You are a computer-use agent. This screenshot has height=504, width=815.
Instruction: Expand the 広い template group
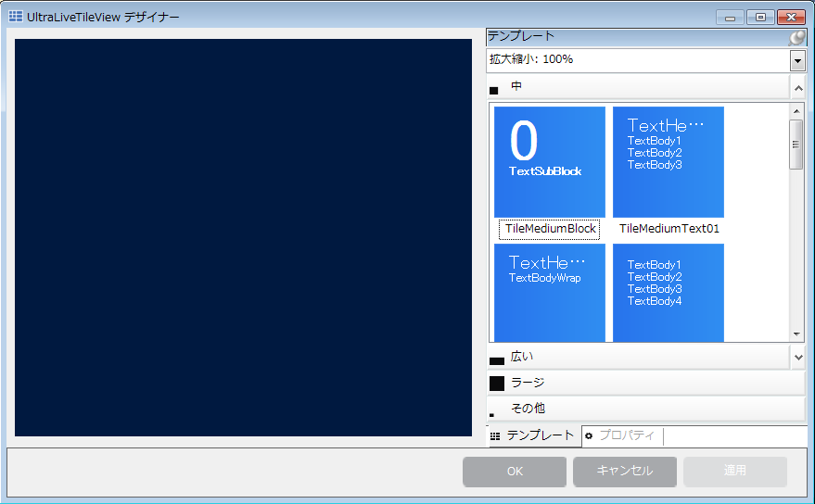(x=798, y=358)
